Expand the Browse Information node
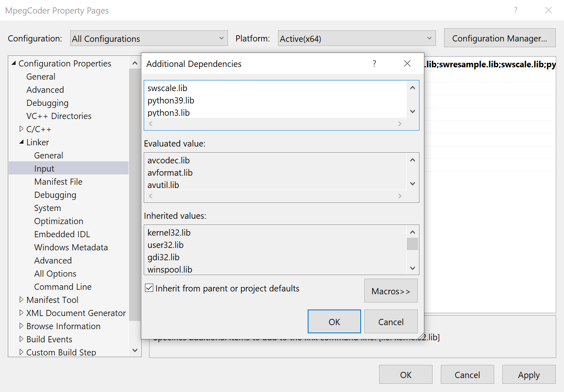Image resolution: width=564 pixels, height=392 pixels. pyautogui.click(x=21, y=326)
